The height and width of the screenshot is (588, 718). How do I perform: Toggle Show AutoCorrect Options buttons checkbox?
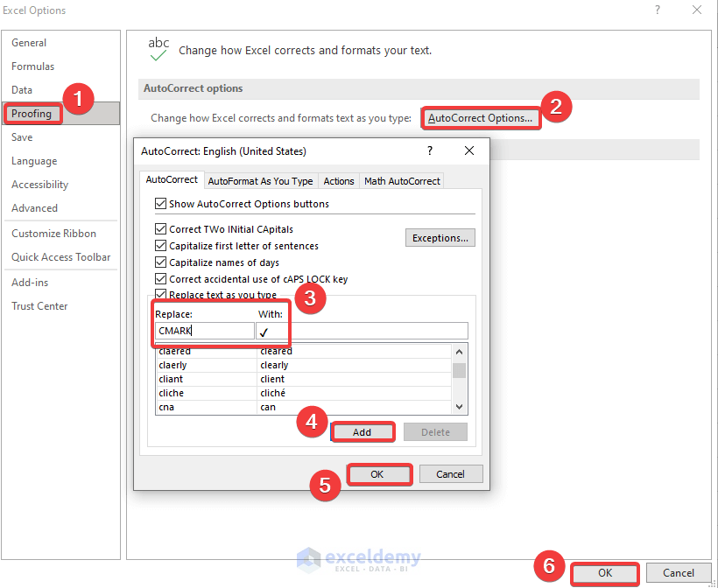(x=160, y=204)
